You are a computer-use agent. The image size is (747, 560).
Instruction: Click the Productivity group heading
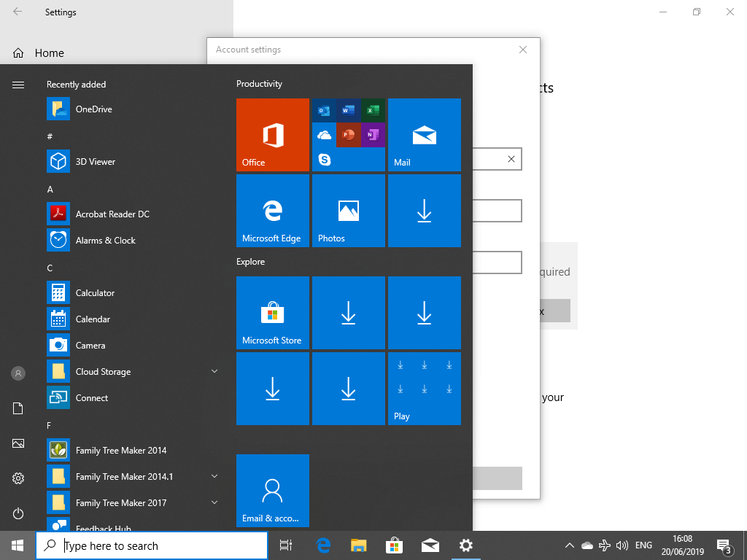pyautogui.click(x=259, y=84)
